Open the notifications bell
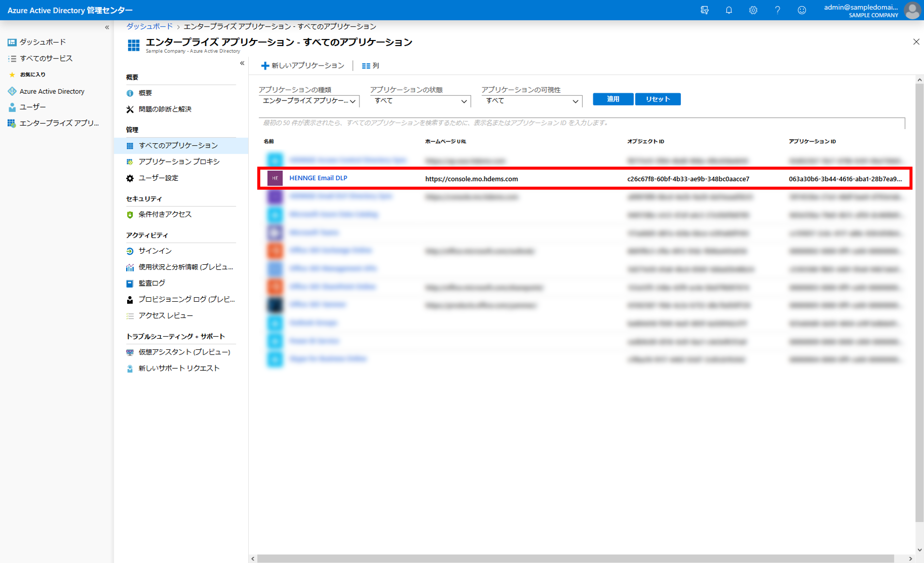924x563 pixels. (x=729, y=10)
